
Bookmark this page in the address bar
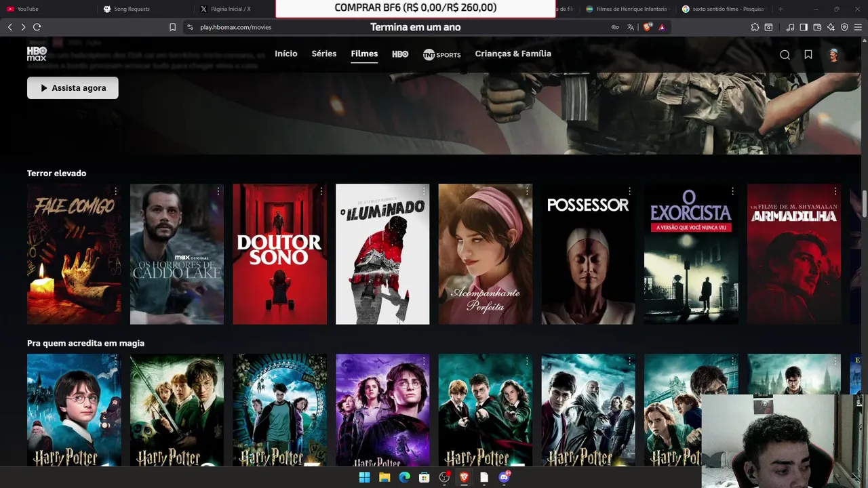tap(172, 27)
